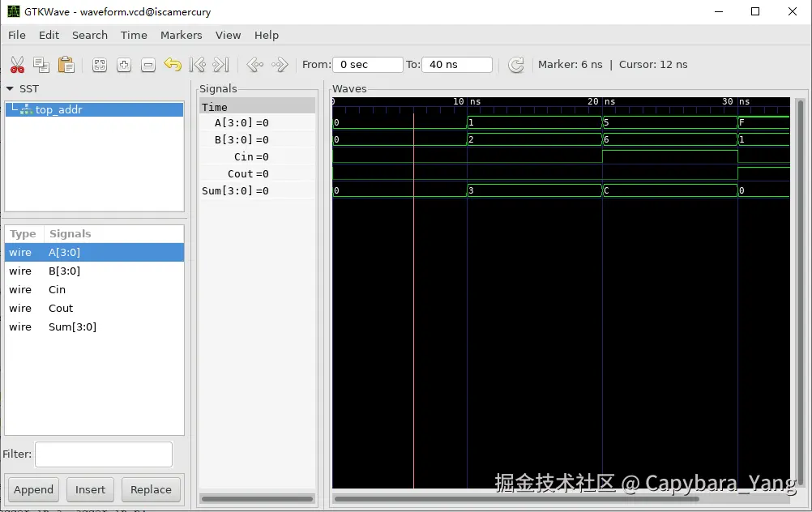
Task: Click the Copy traces icon
Action: (x=41, y=65)
